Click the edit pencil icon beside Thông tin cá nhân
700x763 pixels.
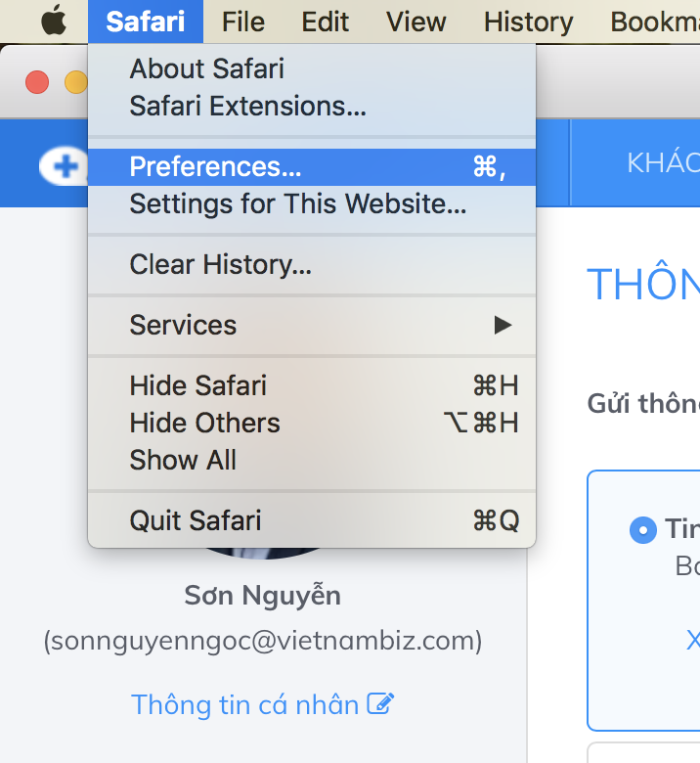[380, 702]
